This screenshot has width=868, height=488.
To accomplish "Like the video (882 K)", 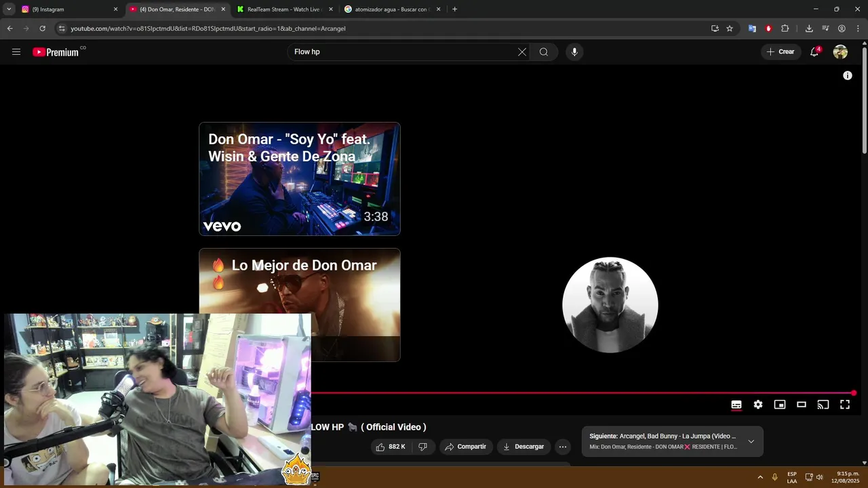I will 391,447.
